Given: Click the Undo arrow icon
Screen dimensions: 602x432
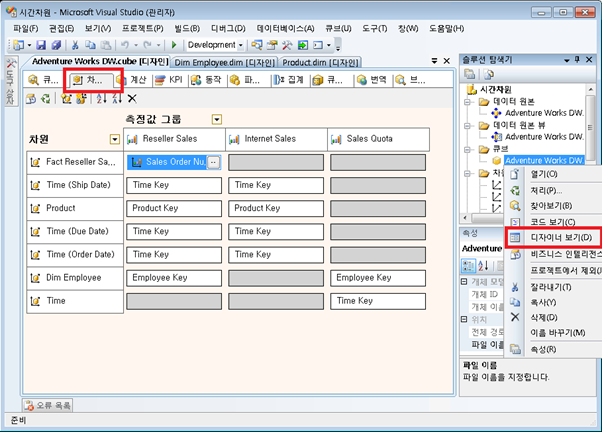Looking at the screenshot, I should pyautogui.click(x=125, y=45).
